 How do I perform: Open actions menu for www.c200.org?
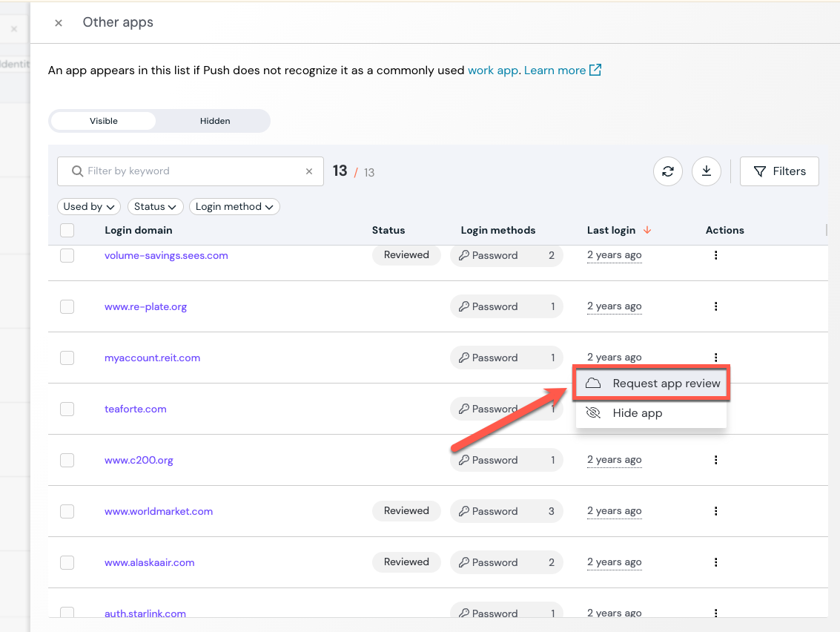[715, 460]
